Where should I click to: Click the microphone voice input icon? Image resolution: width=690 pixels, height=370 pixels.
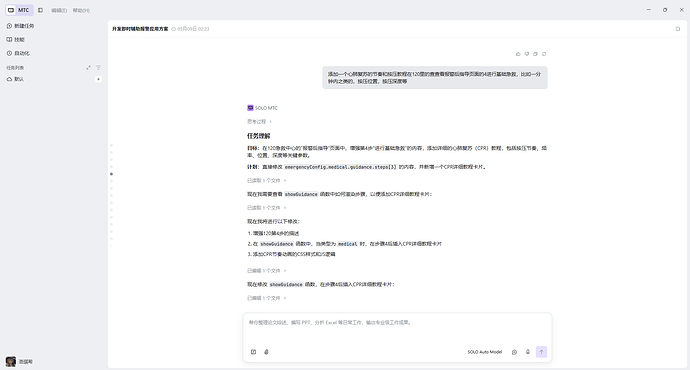click(528, 352)
